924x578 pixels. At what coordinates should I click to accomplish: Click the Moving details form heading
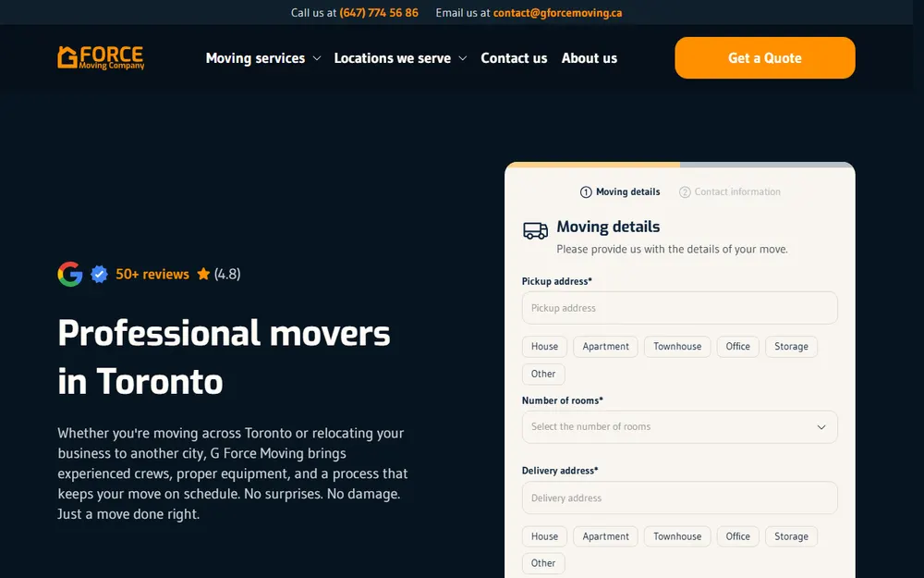pos(608,227)
